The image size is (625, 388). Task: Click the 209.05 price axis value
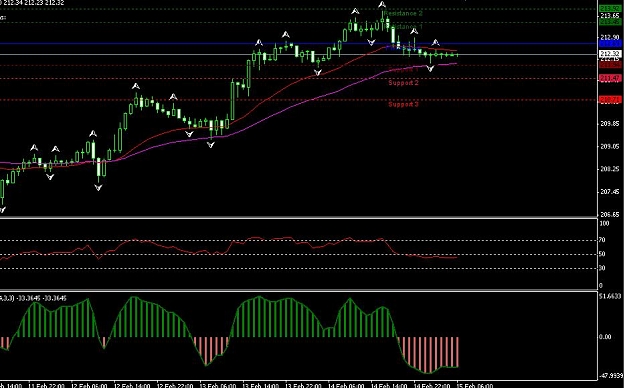[610, 146]
